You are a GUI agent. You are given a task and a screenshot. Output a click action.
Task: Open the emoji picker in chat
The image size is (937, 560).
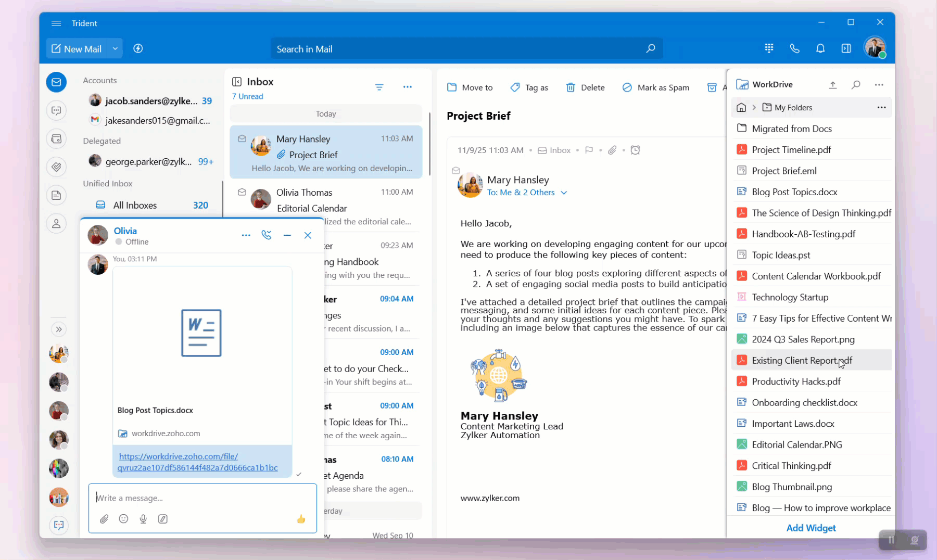pos(123,519)
